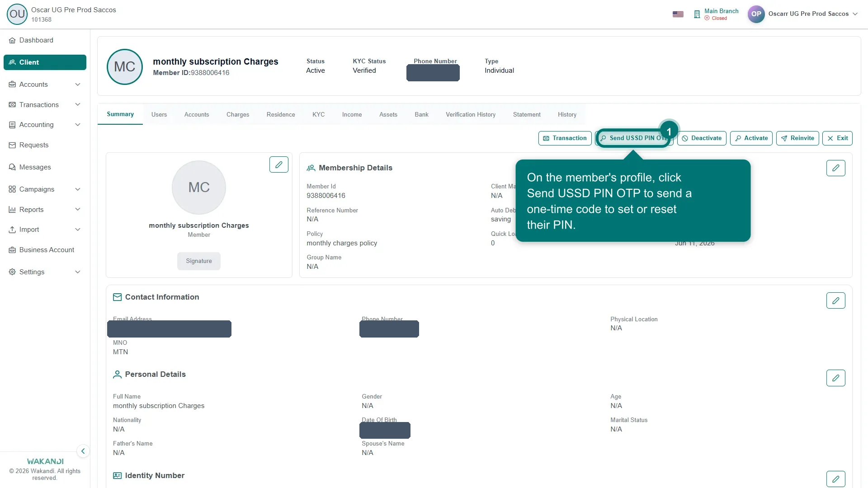
Task: Expand the Campaigns sidebar chevron
Action: (78, 189)
